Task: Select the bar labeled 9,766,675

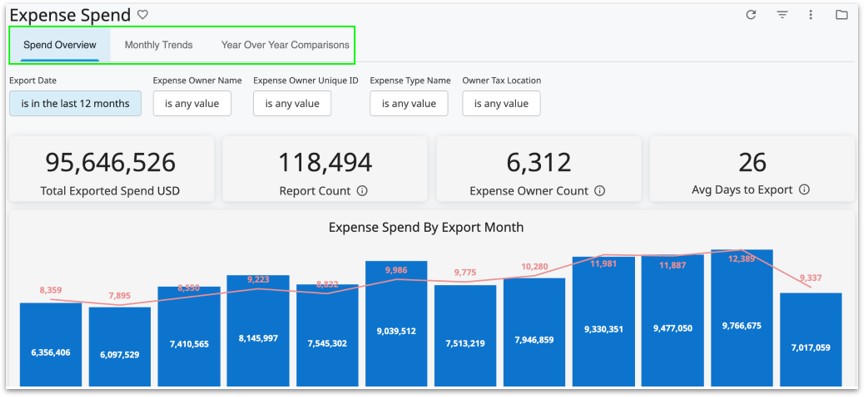Action: [742, 318]
